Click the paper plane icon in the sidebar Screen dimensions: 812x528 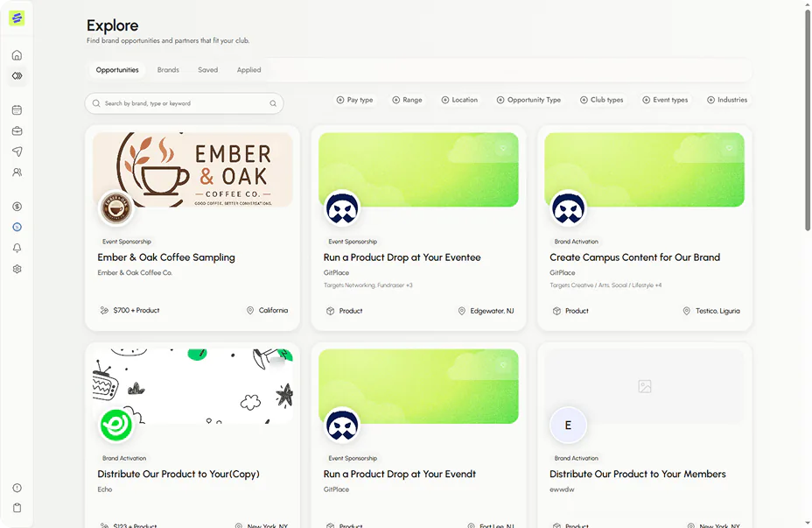(x=17, y=151)
